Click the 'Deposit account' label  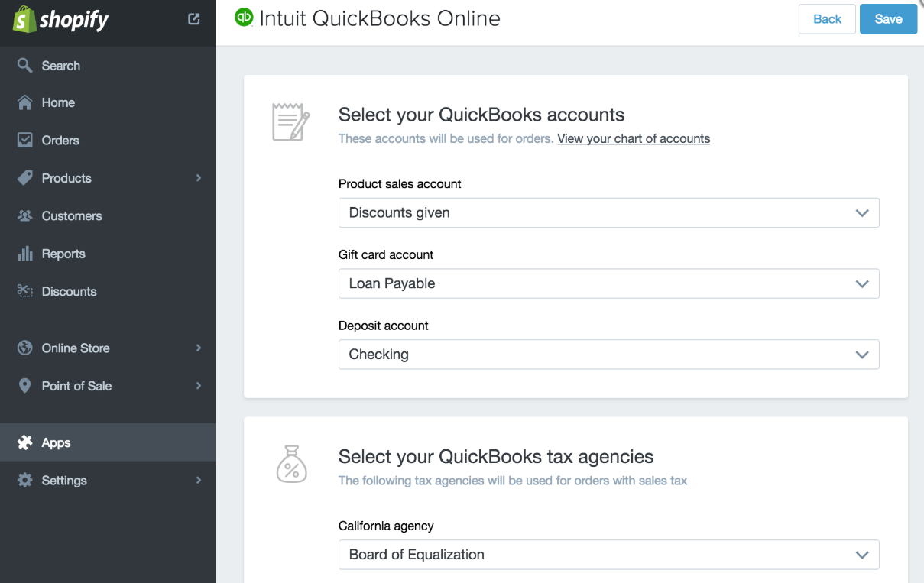pos(384,326)
